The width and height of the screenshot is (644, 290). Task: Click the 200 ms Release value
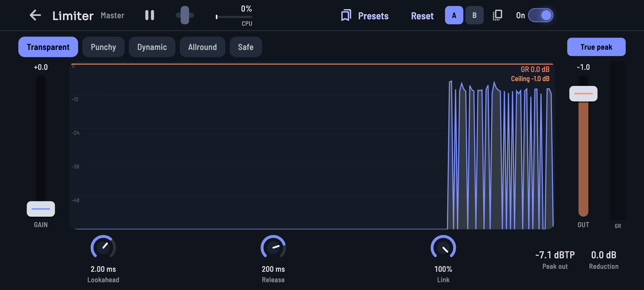click(x=273, y=269)
